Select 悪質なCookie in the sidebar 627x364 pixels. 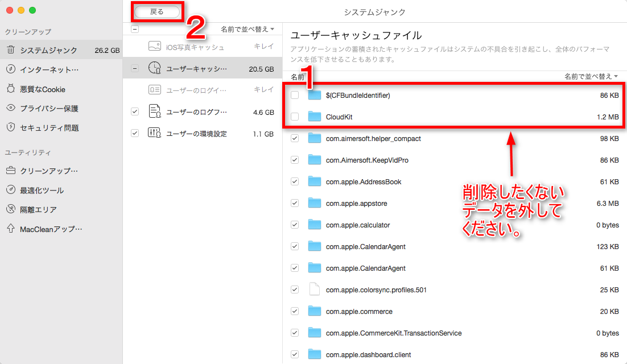43,89
